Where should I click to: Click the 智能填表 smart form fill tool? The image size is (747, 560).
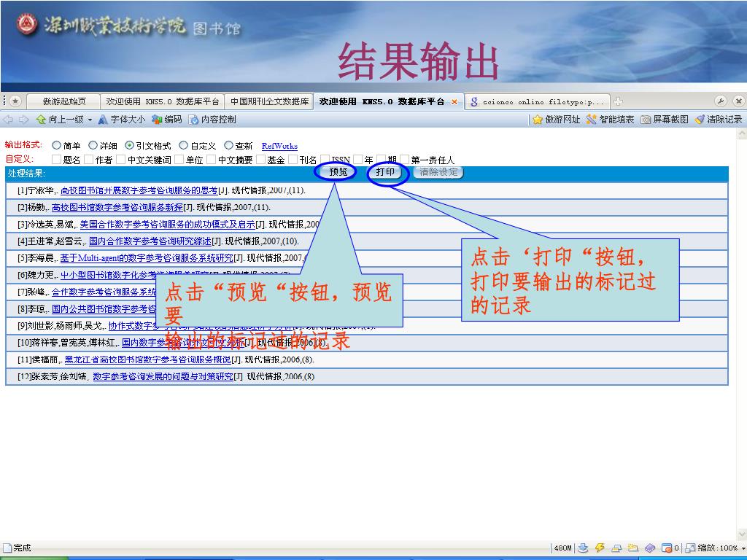[x=611, y=120]
